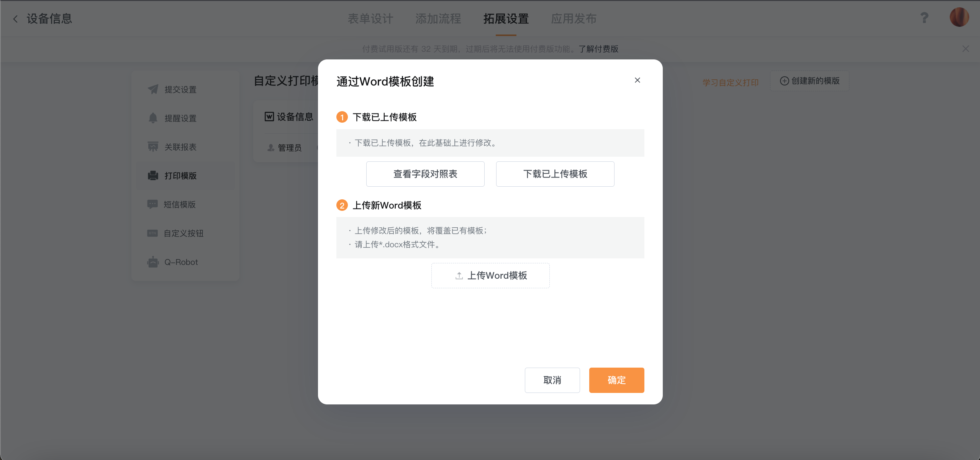Click the Word icon beside 设备信息
Viewport: 980px width, 460px height.
pyautogui.click(x=269, y=117)
